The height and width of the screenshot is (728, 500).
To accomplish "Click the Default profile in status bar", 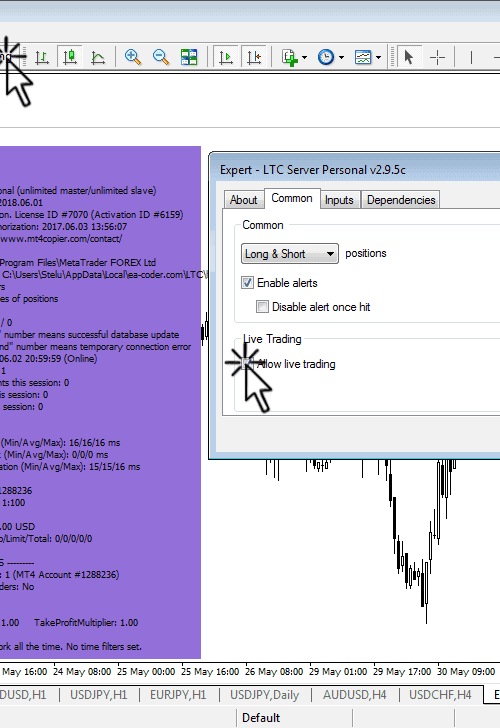I will (x=261, y=718).
